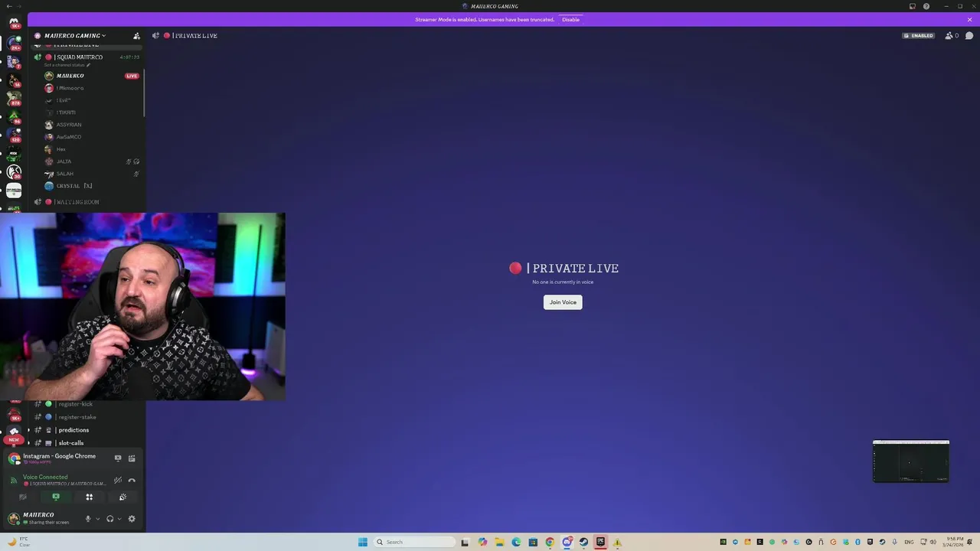
Task: Expand headphone output options arrow
Action: click(x=119, y=519)
